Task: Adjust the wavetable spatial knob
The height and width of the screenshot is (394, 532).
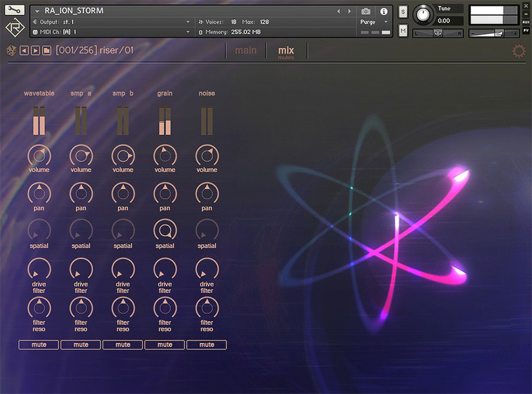Action: point(39,231)
